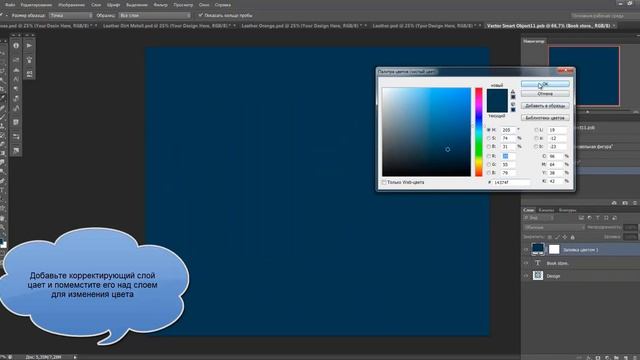The image size is (640, 360).
Task: Click the lock all padlock icon
Action: (x=572, y=237)
